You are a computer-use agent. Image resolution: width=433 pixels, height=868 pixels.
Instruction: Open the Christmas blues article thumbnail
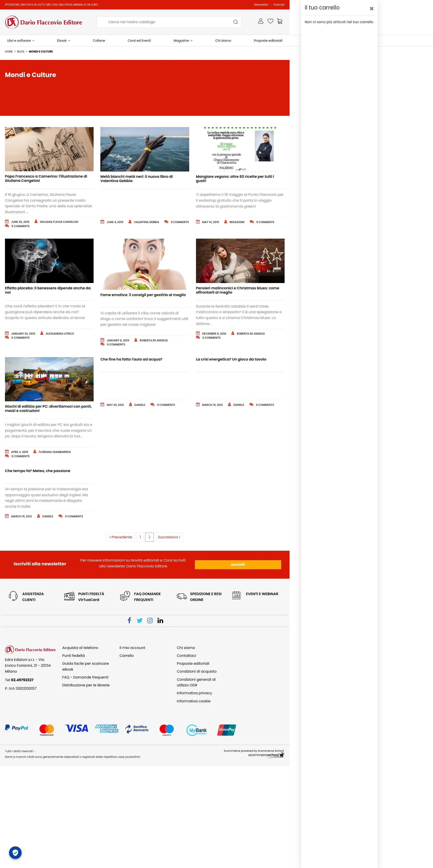pyautogui.click(x=240, y=261)
